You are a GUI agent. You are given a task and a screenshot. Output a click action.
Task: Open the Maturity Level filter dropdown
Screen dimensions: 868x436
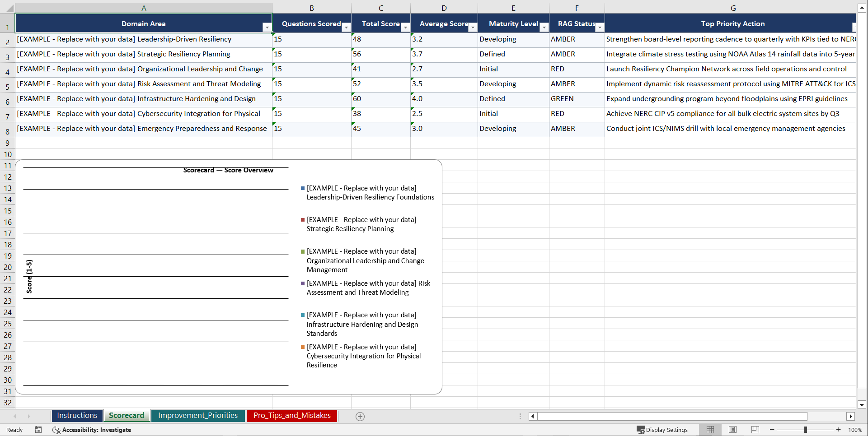click(544, 28)
